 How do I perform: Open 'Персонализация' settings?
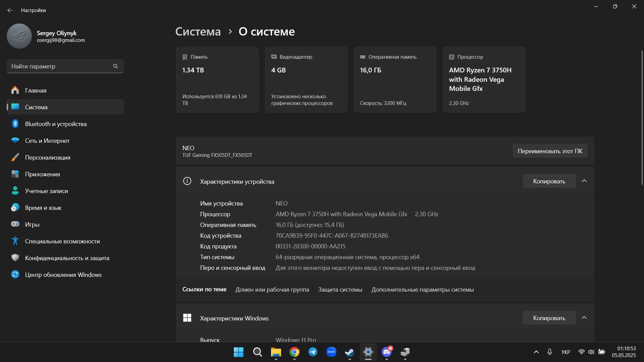coord(65,157)
